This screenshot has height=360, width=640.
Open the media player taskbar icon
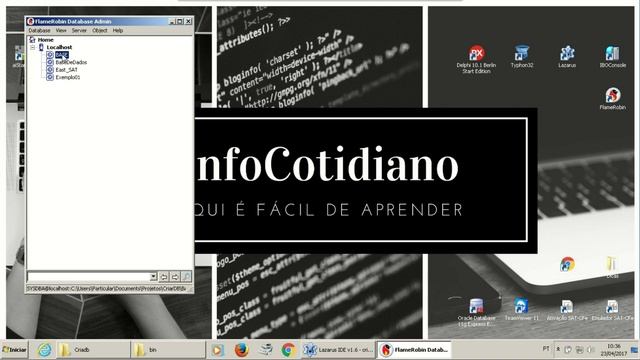point(217,350)
